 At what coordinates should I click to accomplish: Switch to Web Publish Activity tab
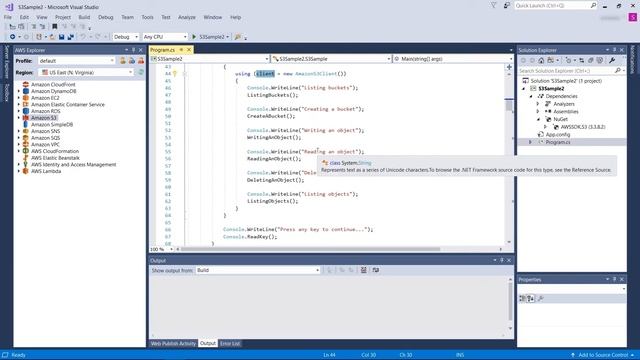coord(173,344)
